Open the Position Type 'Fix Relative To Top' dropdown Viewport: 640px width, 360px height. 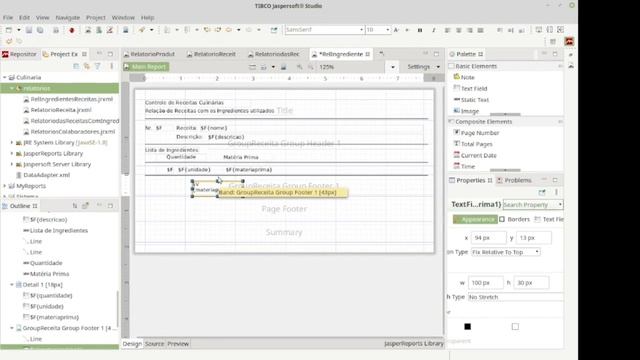point(506,252)
